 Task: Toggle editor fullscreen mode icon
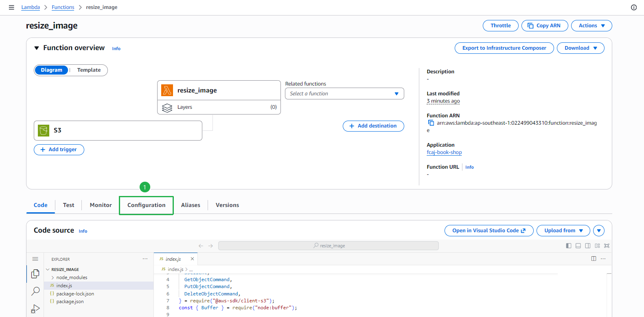607,246
